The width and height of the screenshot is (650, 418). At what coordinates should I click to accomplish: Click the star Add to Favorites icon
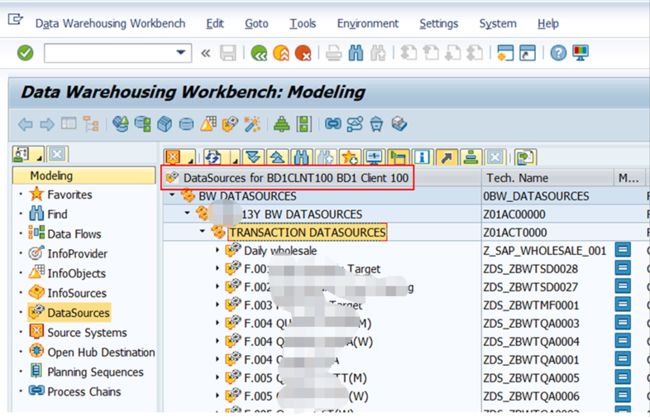point(350,157)
